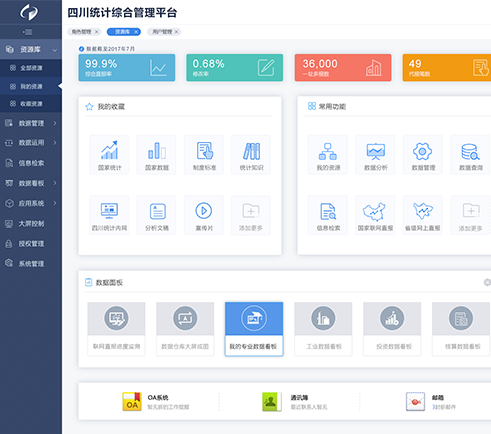Click the 暂无新的工作提醒 text under OA系统

168,407
